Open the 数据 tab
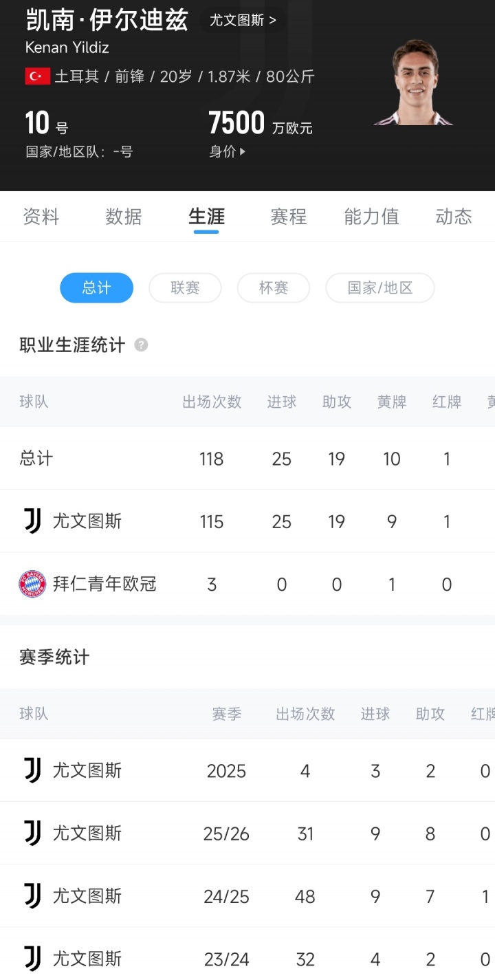 point(124,217)
